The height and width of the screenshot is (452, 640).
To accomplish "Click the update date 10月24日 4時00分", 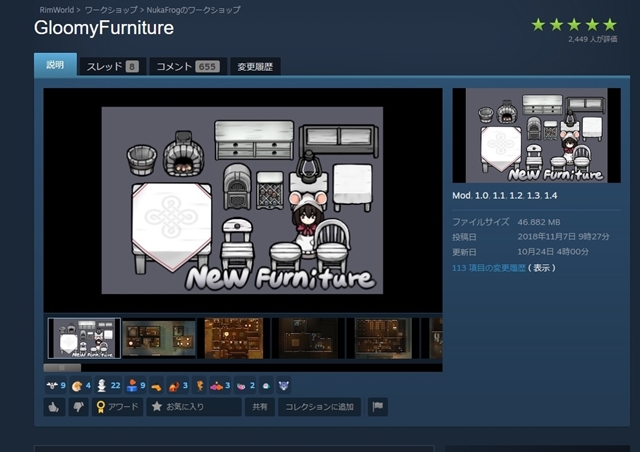I will pyautogui.click(x=553, y=252).
